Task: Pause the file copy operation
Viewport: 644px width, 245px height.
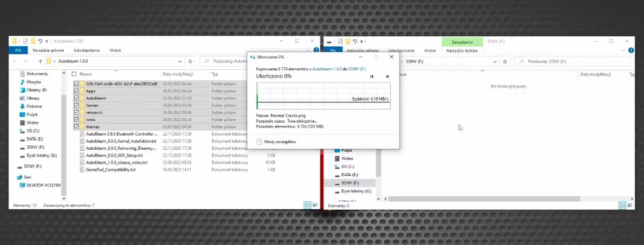Action: point(372,77)
